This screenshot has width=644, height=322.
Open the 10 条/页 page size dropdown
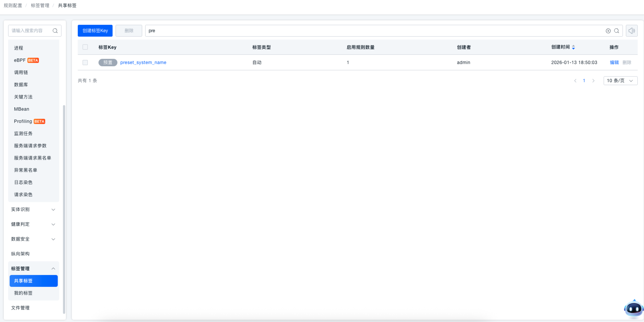click(x=620, y=81)
